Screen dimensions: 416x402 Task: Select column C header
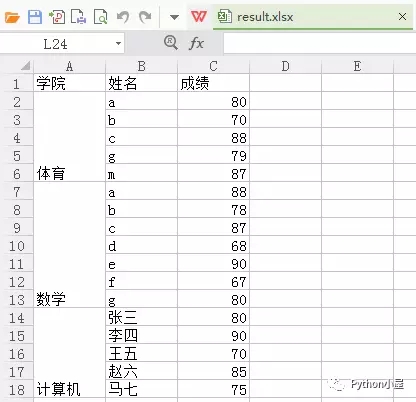tap(213, 66)
